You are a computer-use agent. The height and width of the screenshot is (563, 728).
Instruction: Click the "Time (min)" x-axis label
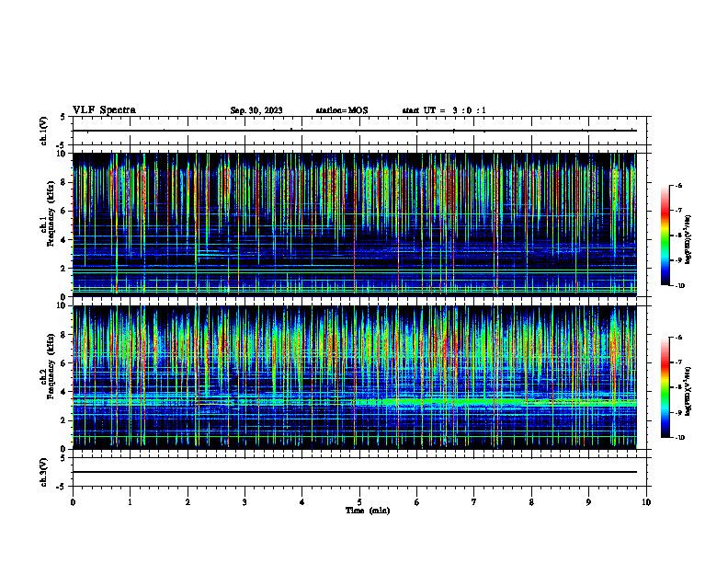(368, 511)
